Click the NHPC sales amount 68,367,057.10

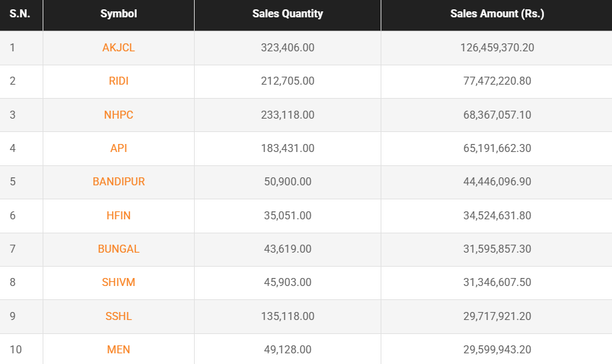pos(497,115)
